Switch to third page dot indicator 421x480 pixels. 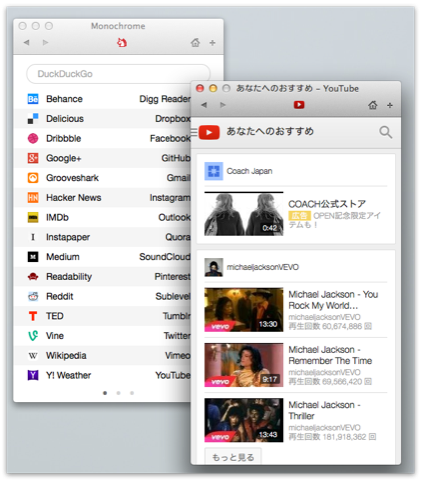pyautogui.click(x=132, y=393)
